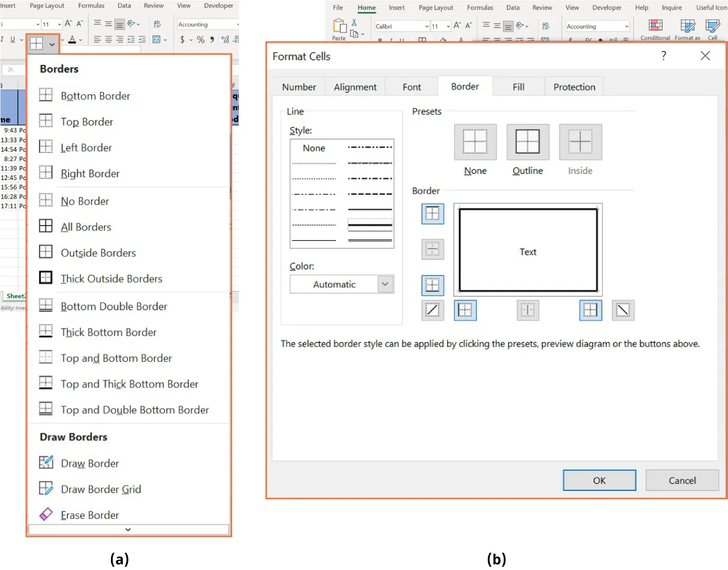The image size is (728, 570).
Task: Choose Thick Outside Borders option
Action: 112,278
